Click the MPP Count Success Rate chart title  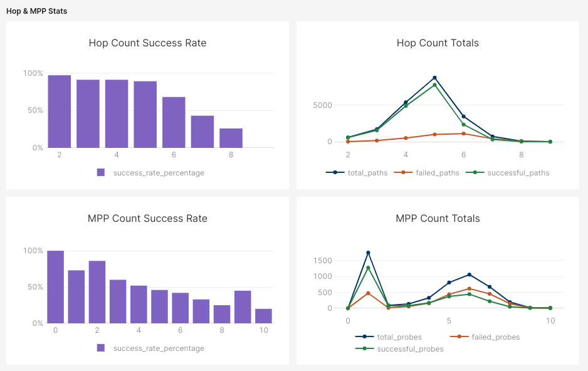[147, 219]
